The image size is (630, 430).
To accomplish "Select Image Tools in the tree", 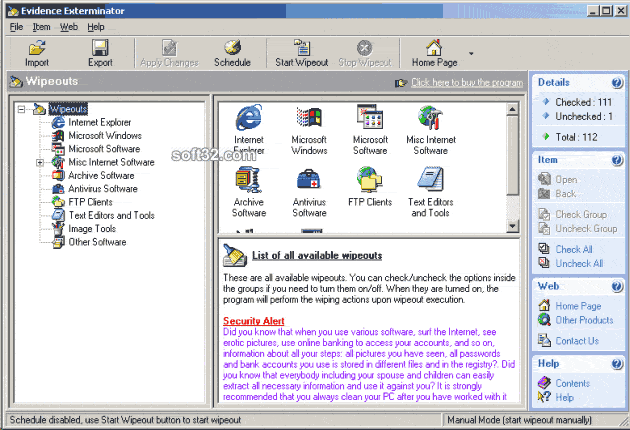I will [92, 228].
